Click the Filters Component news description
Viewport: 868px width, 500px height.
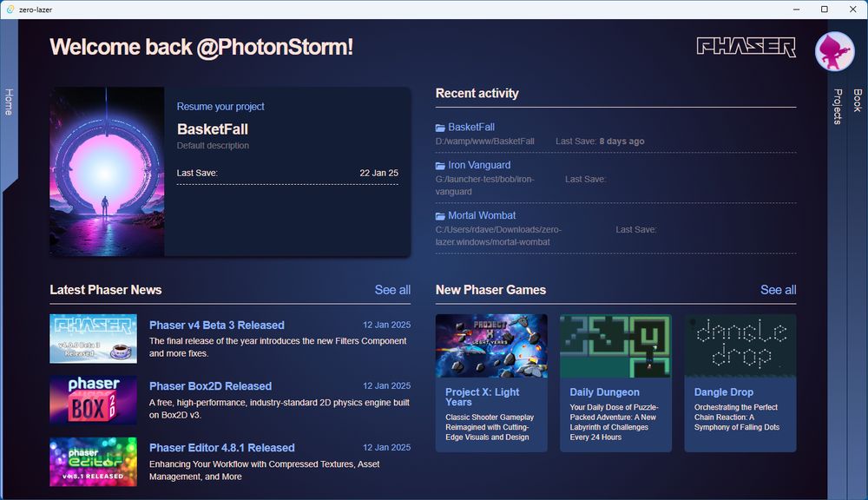(278, 347)
